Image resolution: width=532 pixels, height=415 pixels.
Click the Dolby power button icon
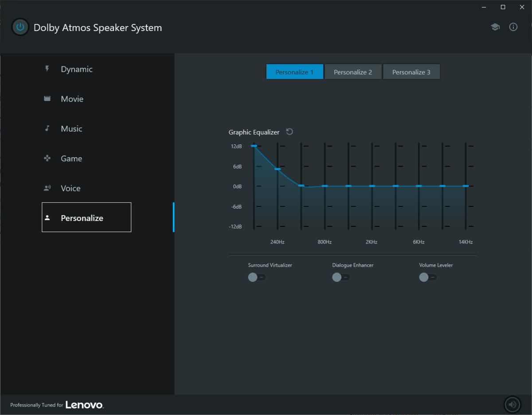(x=20, y=27)
